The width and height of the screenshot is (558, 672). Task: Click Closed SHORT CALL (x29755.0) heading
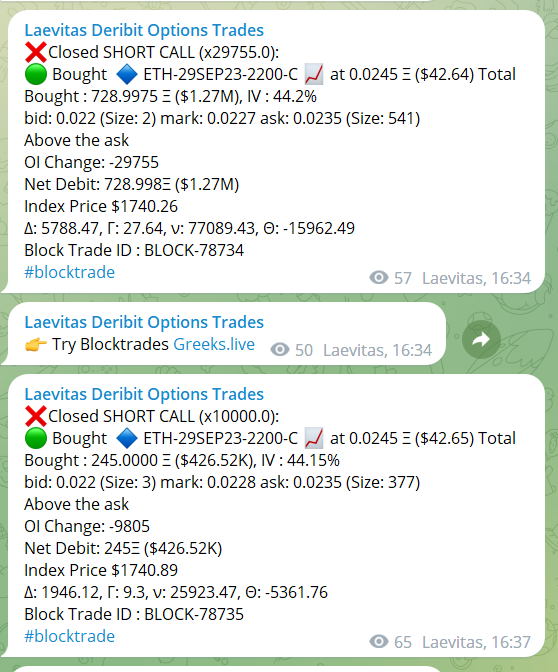[x=164, y=52]
